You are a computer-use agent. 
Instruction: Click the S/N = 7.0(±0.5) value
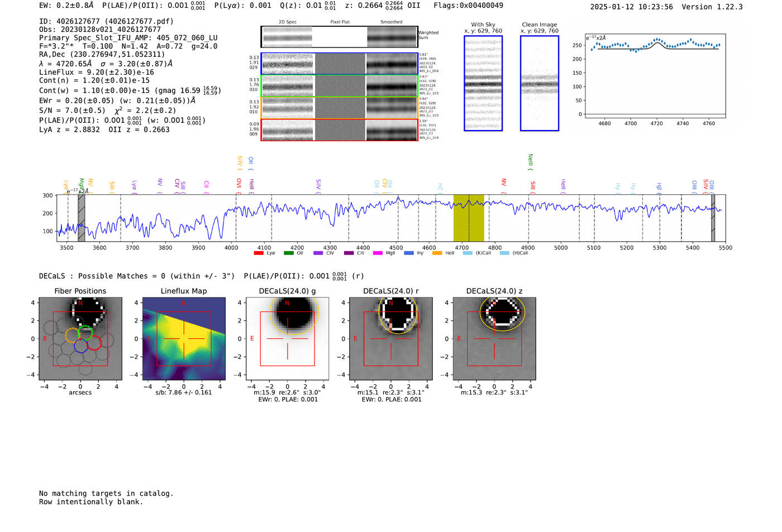(72, 111)
